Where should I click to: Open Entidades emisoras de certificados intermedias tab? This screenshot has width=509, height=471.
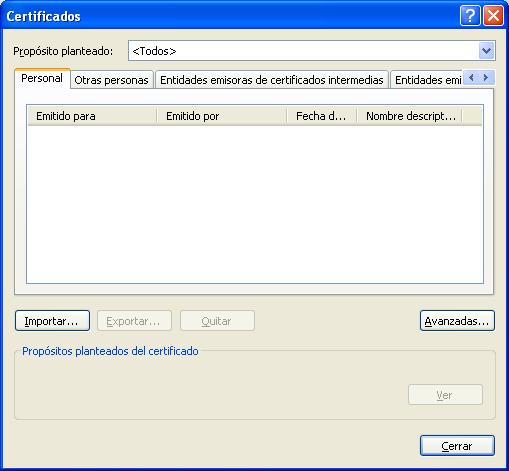272,80
